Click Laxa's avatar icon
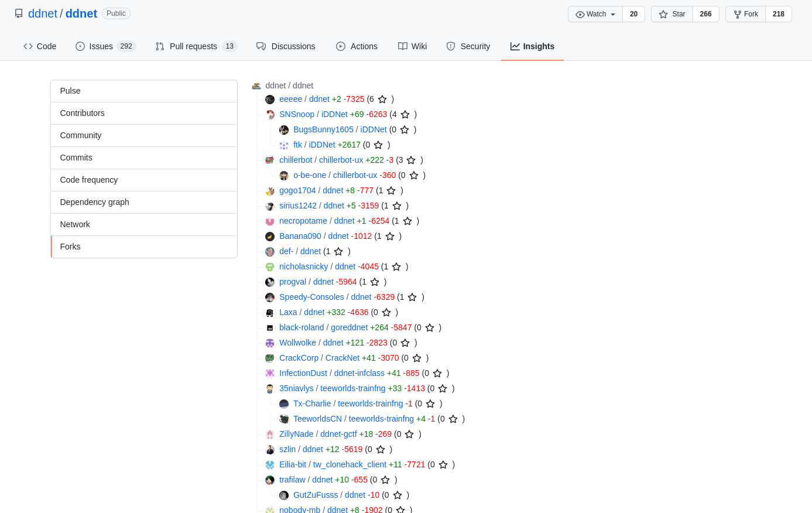Viewport: 812px width, 513px height. [270, 313]
